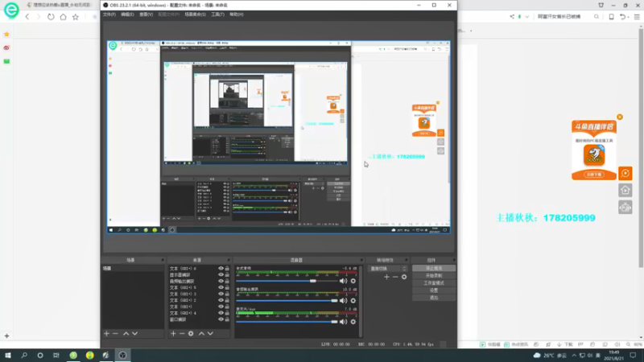Add a scene transition with plus icon
Image resolution: width=644 pixels, height=362 pixels.
pos(386,277)
